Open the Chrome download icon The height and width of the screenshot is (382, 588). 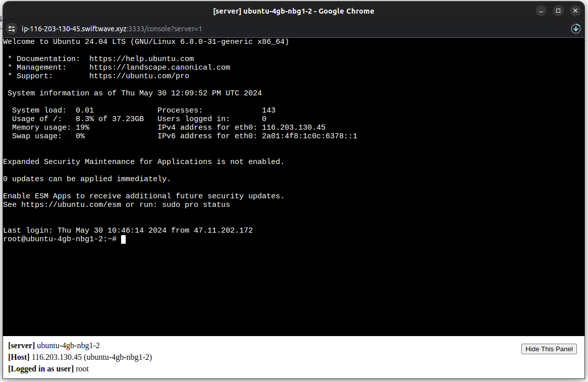(575, 29)
